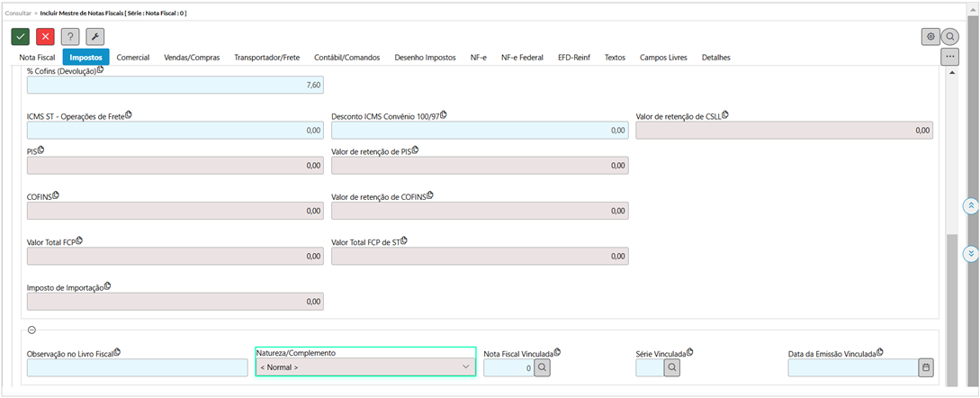Click the wrench tools icon
980x398 pixels.
pyautogui.click(x=94, y=37)
